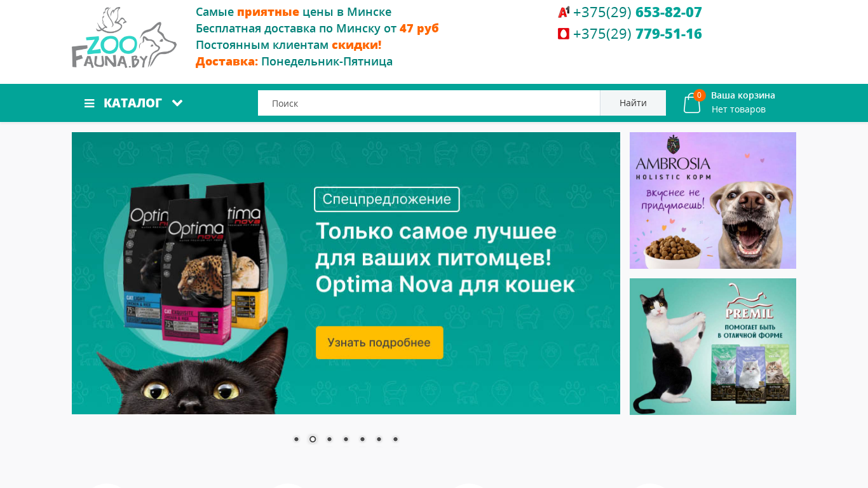Click the Найти search button

(x=633, y=103)
